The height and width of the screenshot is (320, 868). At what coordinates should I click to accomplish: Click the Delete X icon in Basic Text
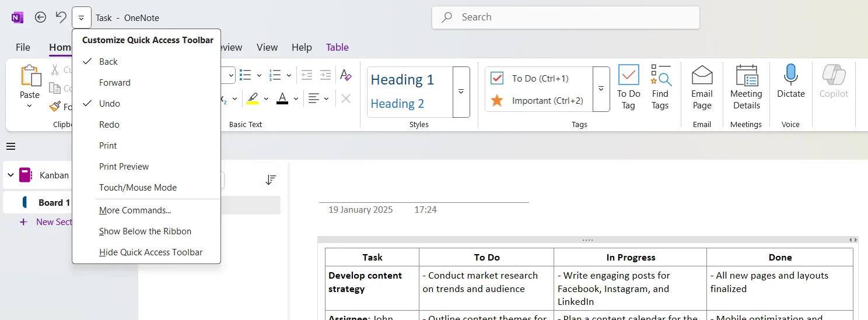[x=346, y=99]
